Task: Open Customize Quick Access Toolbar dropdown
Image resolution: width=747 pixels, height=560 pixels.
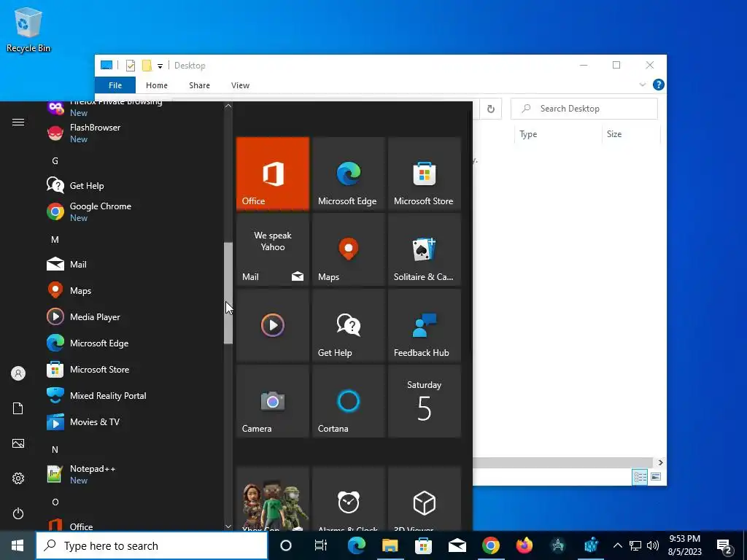Action: click(x=160, y=66)
